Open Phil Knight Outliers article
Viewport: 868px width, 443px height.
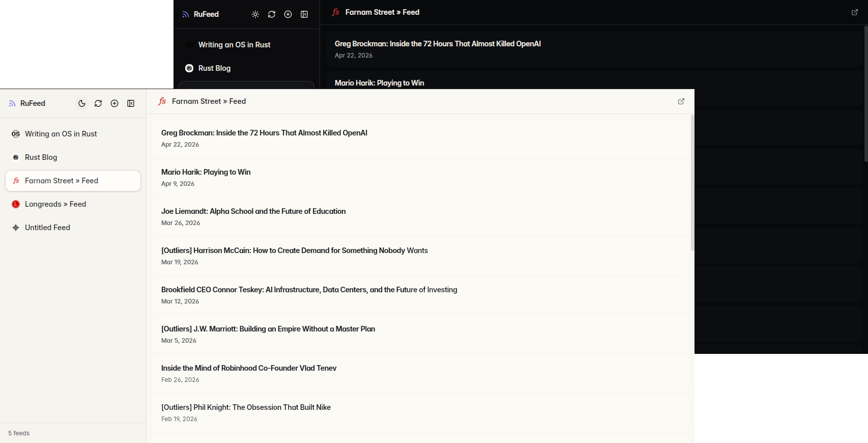420,413
